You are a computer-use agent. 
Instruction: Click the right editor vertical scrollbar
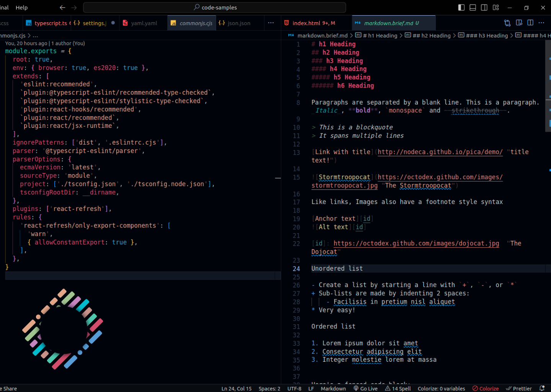548,86
